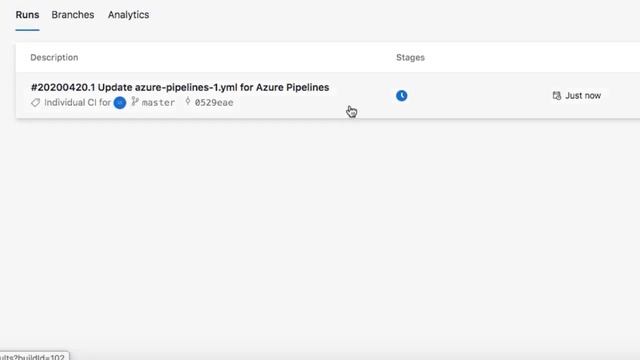Click the calendar icon beside Just now
This screenshot has width=640, height=360.
[557, 96]
